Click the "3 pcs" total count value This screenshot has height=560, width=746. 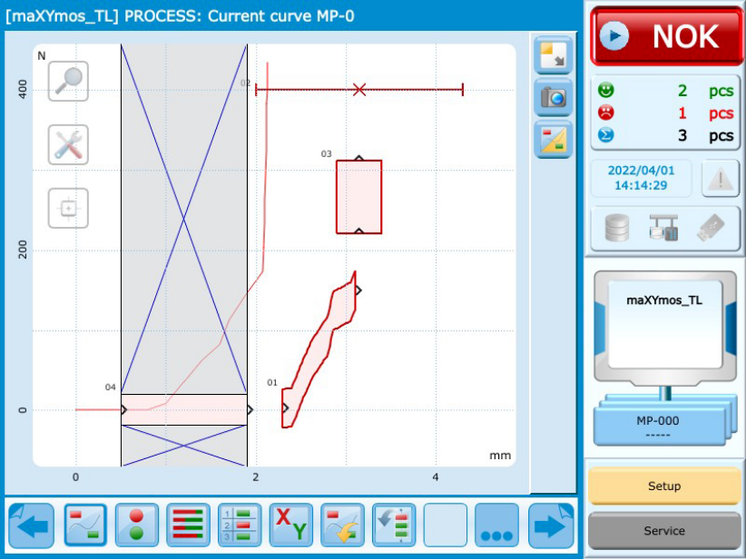coord(706,135)
